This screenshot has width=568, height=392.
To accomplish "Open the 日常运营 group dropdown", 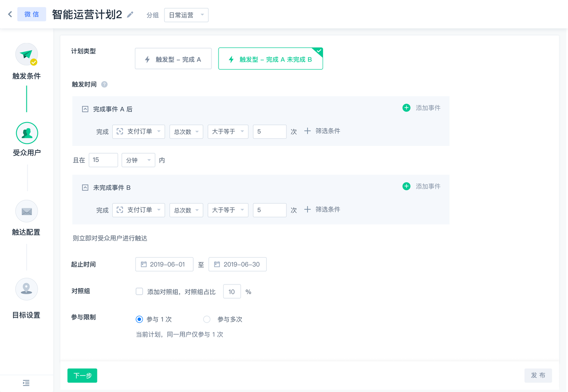I will click(186, 15).
